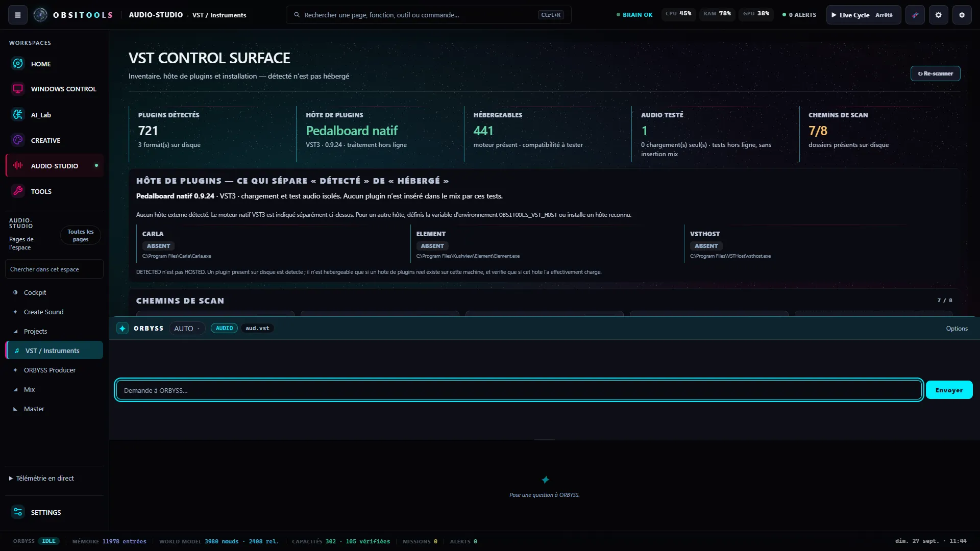This screenshot has height=551, width=980.
Task: Open ORBYSS Options
Action: pos(957,329)
